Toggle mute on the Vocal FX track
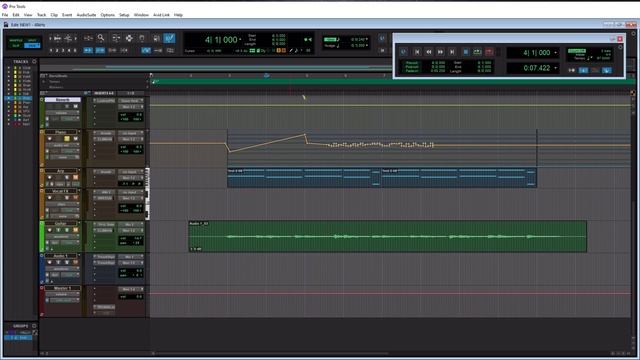Image resolution: width=640 pixels, height=360 pixels. [76, 198]
